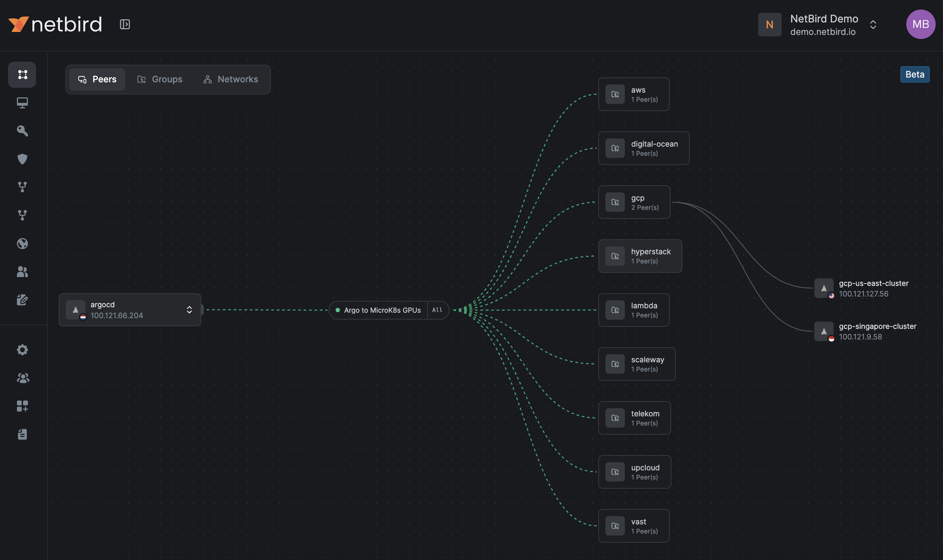
Task: Open the Control Center sidebar icon
Action: coord(22,75)
